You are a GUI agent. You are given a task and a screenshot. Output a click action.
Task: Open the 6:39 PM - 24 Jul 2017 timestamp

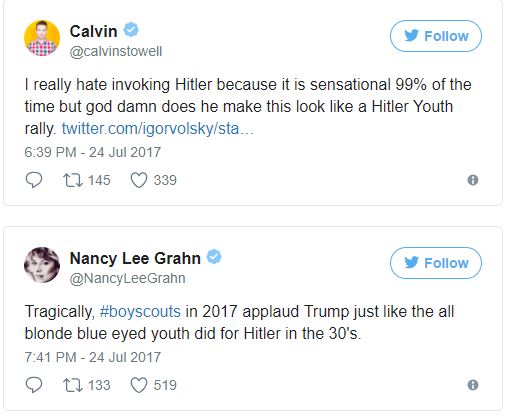pyautogui.click(x=93, y=152)
